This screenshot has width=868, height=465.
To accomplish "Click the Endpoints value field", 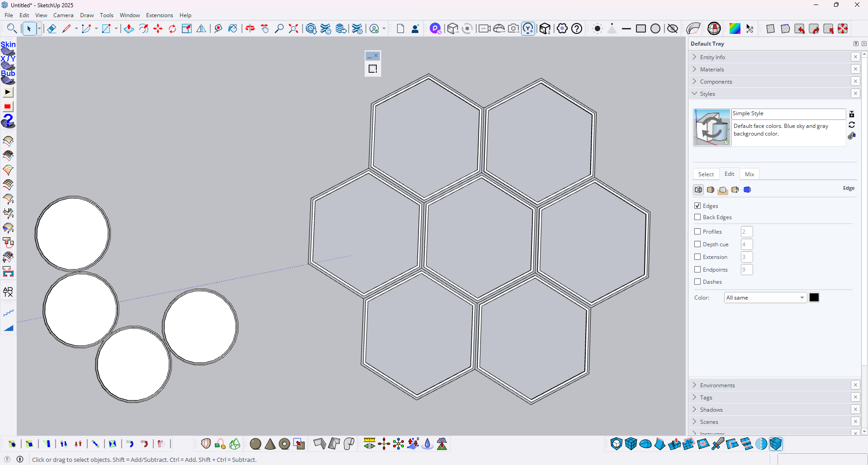I will (747, 270).
